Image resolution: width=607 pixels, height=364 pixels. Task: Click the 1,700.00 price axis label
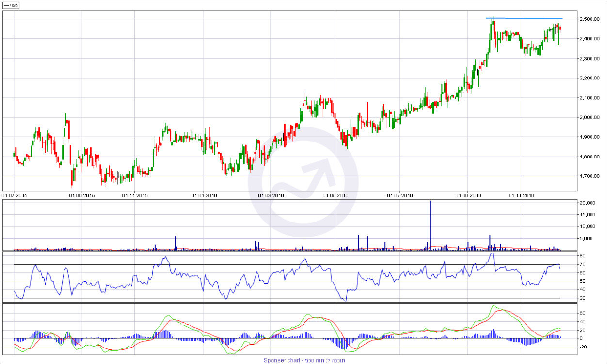coord(590,176)
